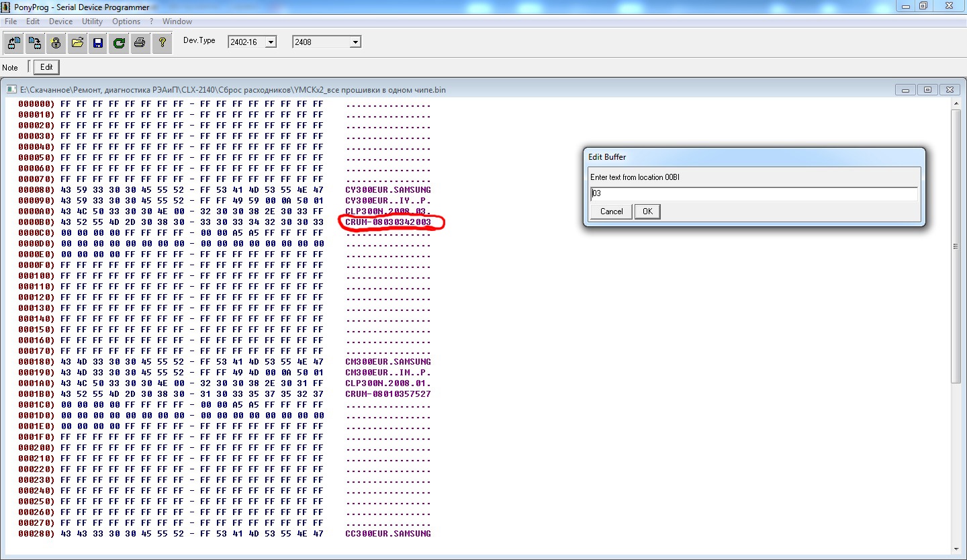Viewport: 967px width, 560px height.
Task: Click the scrollbar down arrow of the hex window
Action: [956, 549]
